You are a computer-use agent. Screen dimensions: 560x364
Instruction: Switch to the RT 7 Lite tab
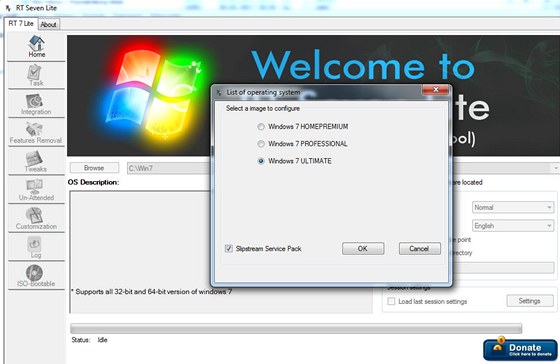click(x=21, y=24)
